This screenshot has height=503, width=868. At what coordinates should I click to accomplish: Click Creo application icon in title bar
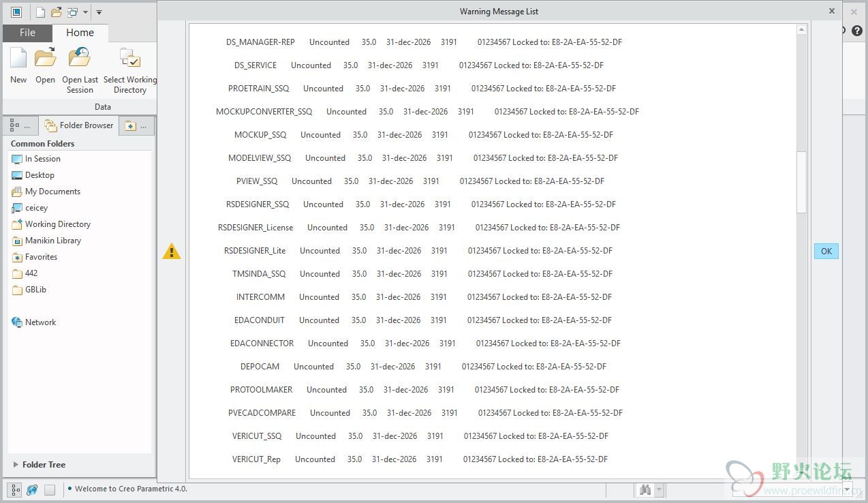coord(16,12)
